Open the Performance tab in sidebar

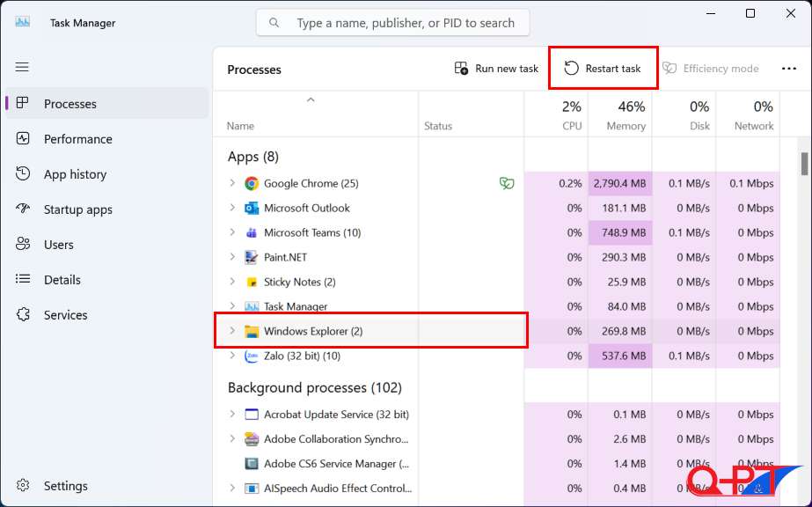pos(77,139)
